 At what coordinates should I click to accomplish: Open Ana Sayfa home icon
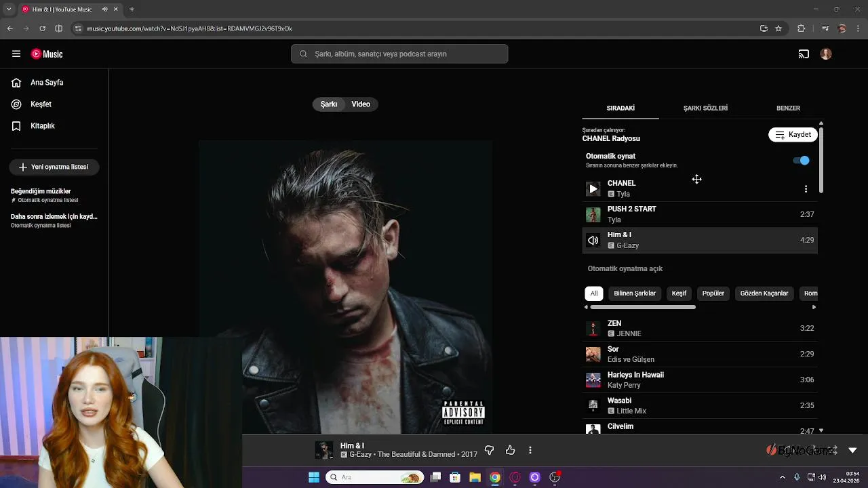pyautogui.click(x=16, y=83)
